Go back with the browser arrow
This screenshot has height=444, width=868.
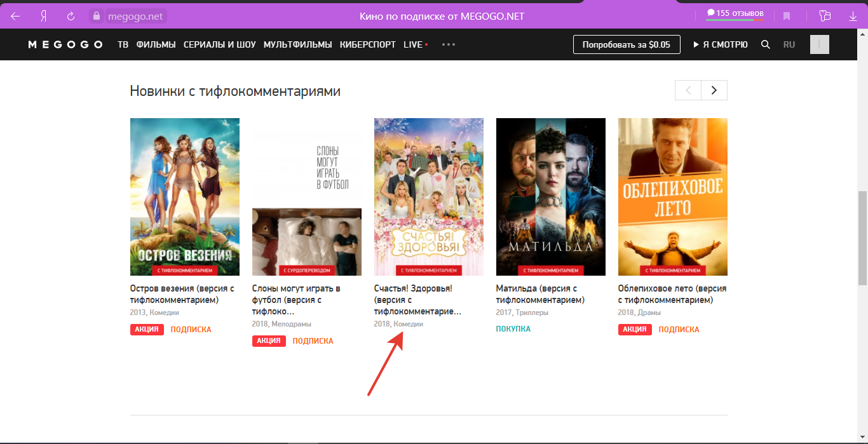(x=15, y=17)
